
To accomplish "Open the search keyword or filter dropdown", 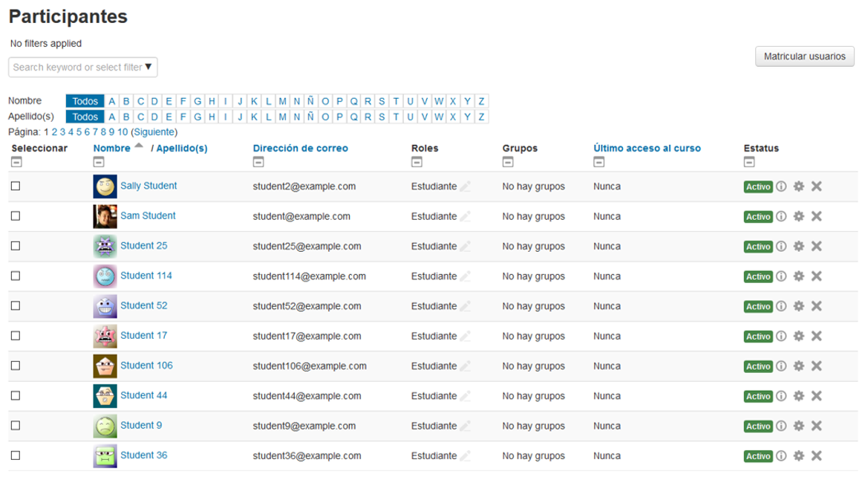I will 82,68.
